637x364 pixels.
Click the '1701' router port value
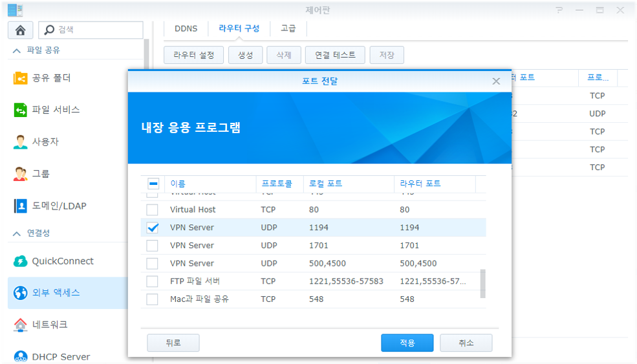point(409,246)
